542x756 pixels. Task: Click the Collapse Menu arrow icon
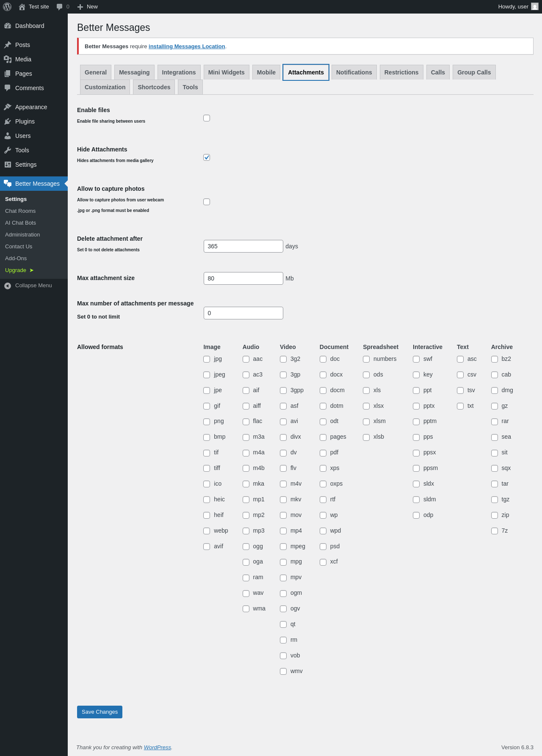coord(8,286)
